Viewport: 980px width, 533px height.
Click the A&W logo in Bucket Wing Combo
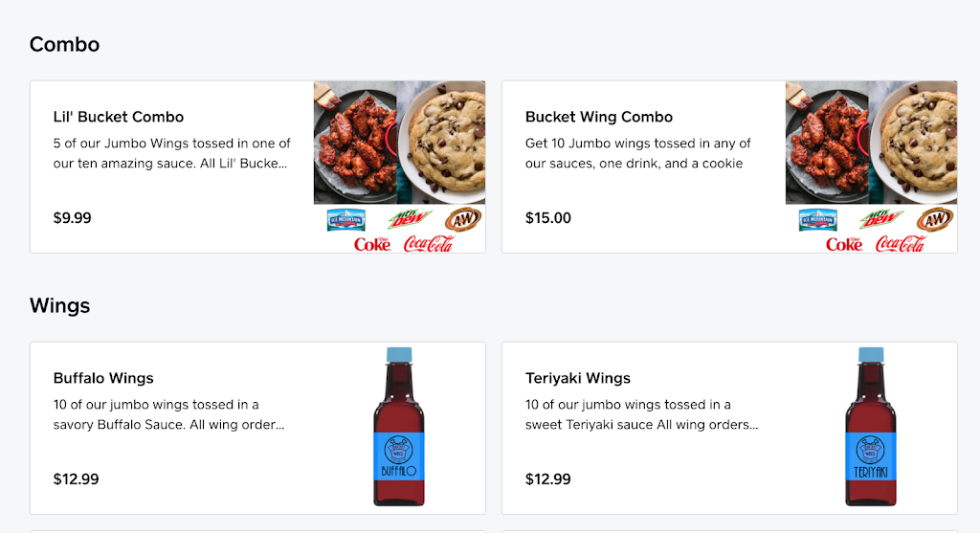click(x=935, y=219)
